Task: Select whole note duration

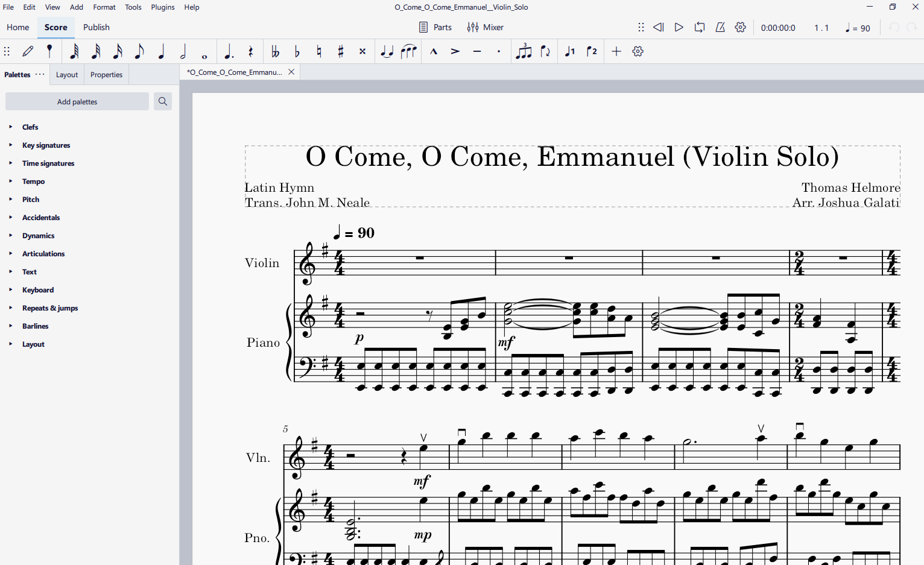Action: point(204,57)
